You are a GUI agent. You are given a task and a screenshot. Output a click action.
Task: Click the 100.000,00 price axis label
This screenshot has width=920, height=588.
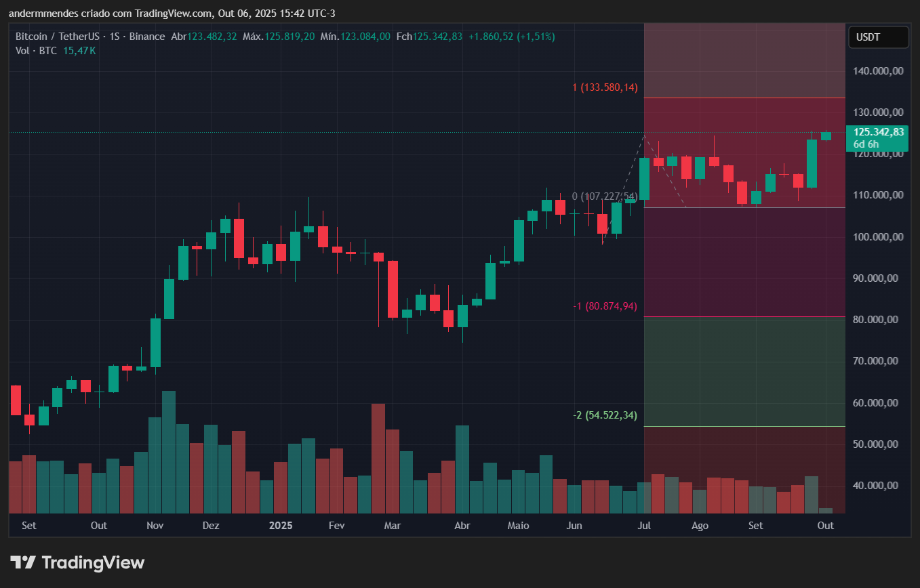pos(879,236)
